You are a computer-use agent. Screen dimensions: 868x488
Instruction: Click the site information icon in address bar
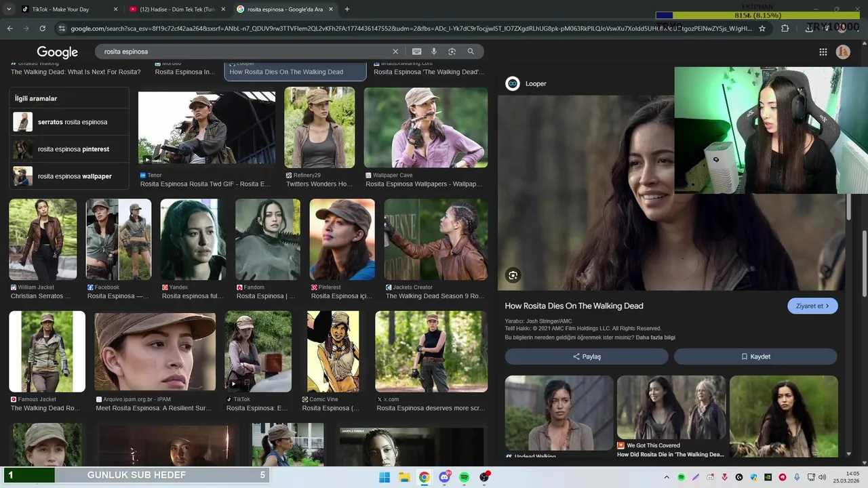coord(62,28)
